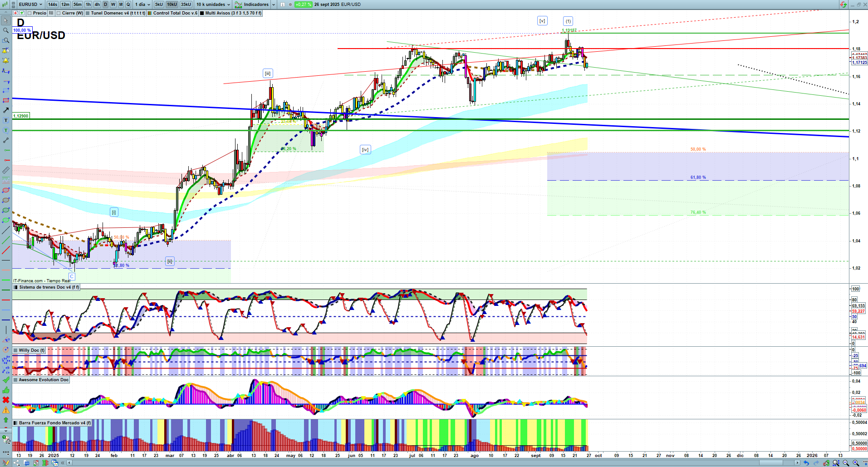Screen dimensions: 868x467
Task: Switch to the 4h timeframe
Action: tap(97, 5)
